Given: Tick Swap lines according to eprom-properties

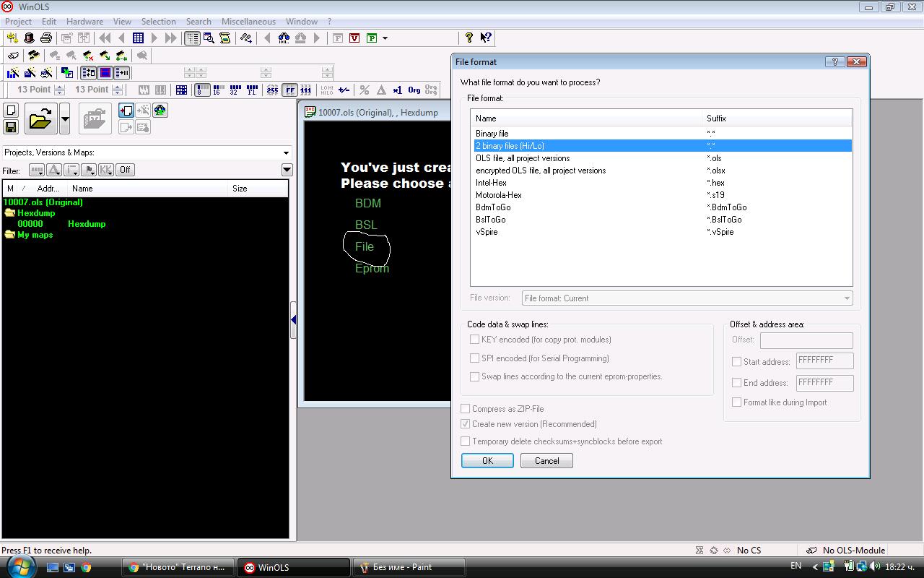Looking at the screenshot, I should 474,376.
